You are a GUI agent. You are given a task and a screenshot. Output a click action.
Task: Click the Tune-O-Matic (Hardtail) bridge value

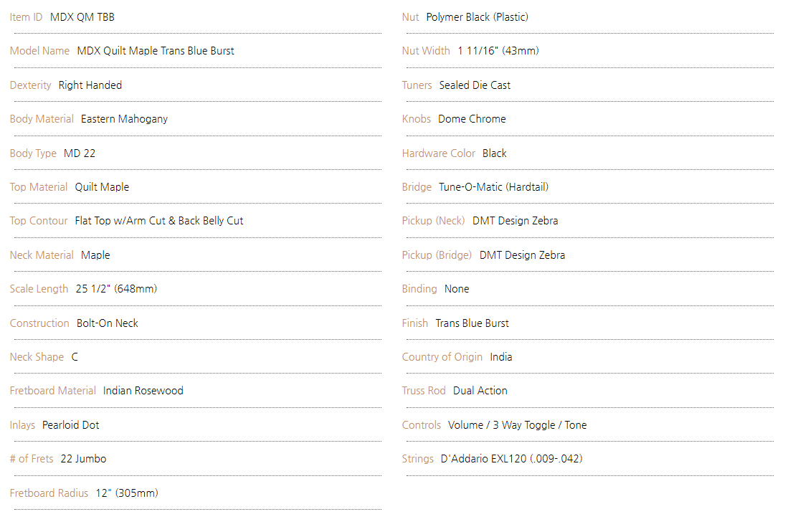tap(493, 187)
